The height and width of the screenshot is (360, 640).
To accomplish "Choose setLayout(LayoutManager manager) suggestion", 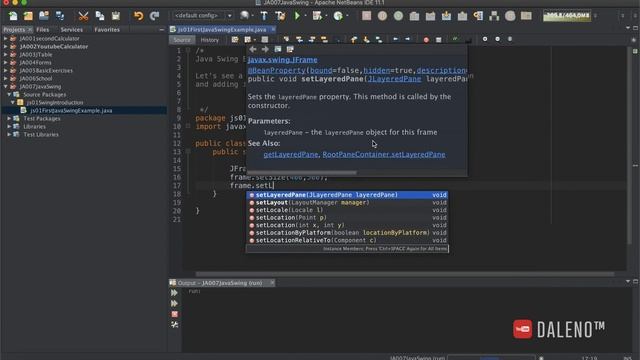I will (347, 202).
